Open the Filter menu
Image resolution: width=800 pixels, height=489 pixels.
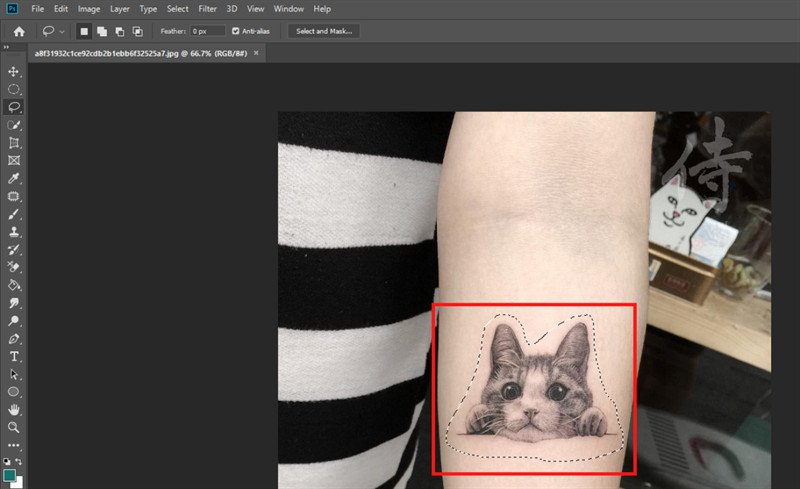point(207,8)
